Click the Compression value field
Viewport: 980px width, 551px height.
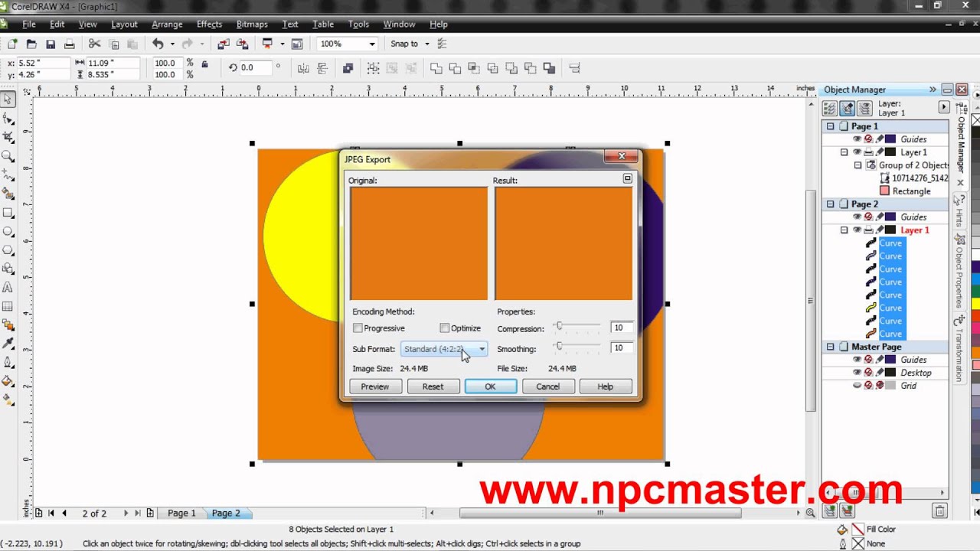pos(622,328)
